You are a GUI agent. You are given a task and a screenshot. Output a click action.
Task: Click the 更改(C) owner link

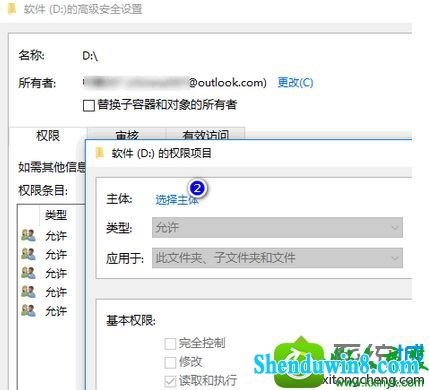(x=295, y=82)
